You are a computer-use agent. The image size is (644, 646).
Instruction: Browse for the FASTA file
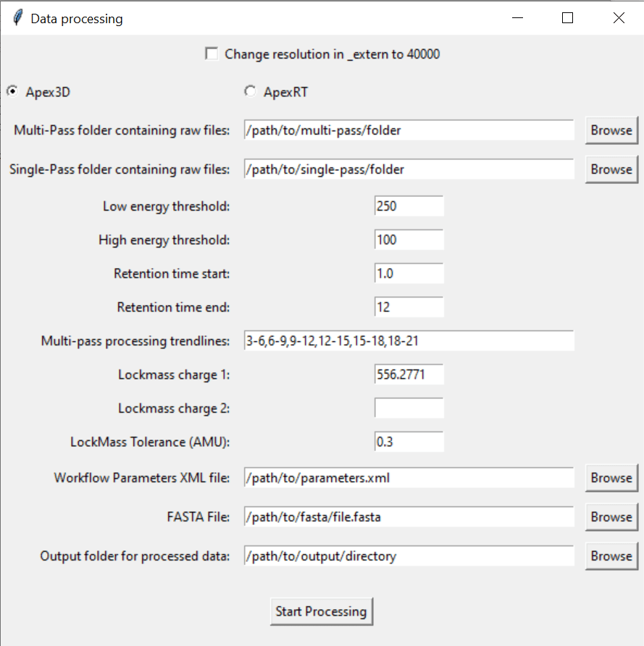coord(611,517)
